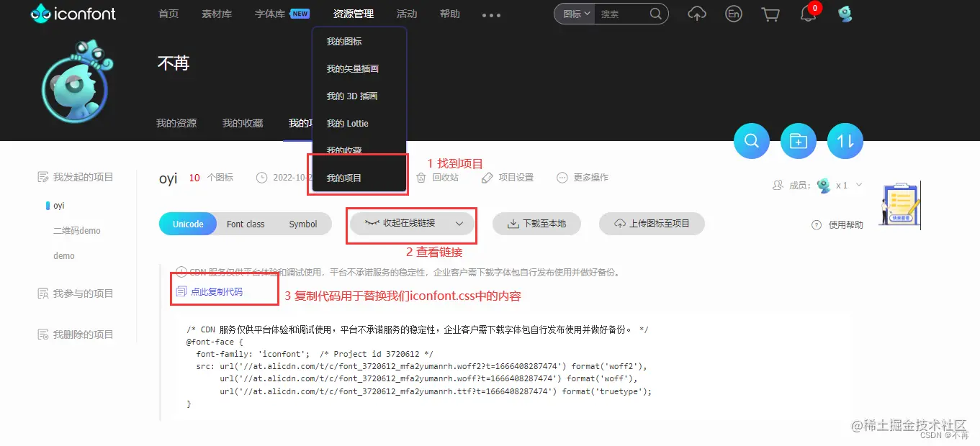980x446 pixels.
Task: Open sort options via the blue arrows icon
Action: click(845, 141)
